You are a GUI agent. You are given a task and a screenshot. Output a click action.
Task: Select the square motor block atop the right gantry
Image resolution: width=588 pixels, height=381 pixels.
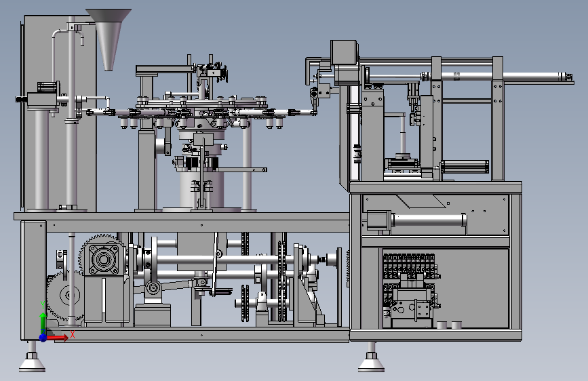[343, 53]
